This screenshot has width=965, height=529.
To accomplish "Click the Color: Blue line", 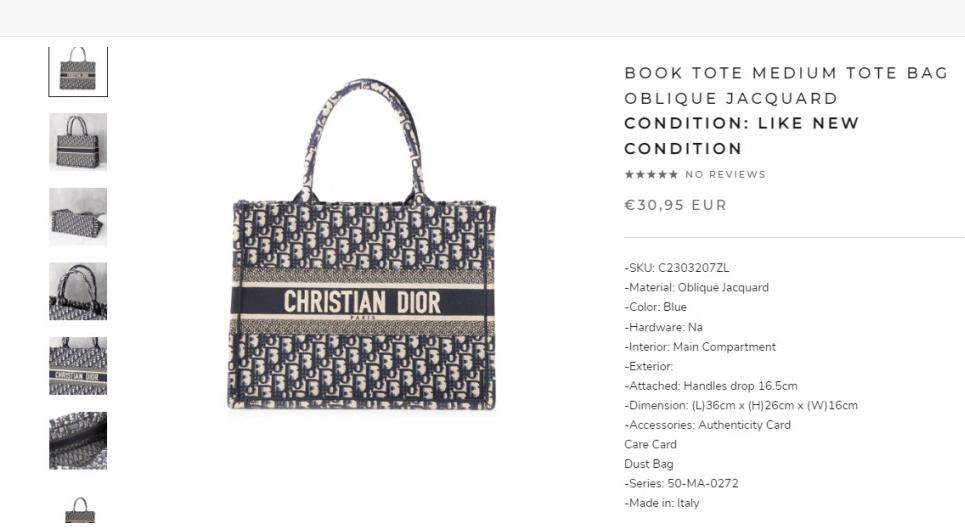I will pyautogui.click(x=655, y=307).
